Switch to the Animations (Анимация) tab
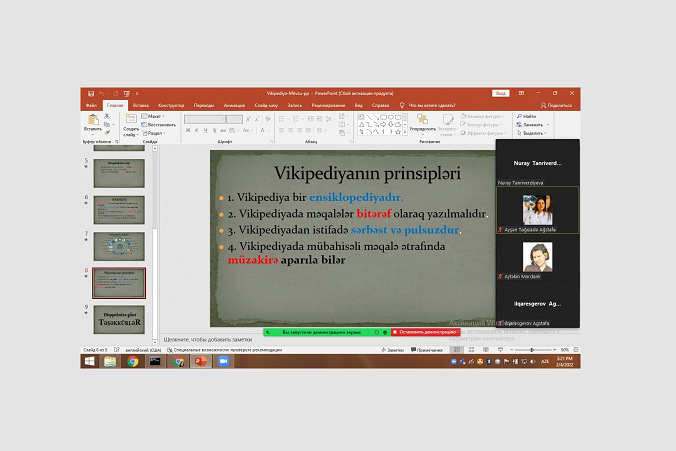Image resolution: width=676 pixels, height=451 pixels. pos(234,106)
